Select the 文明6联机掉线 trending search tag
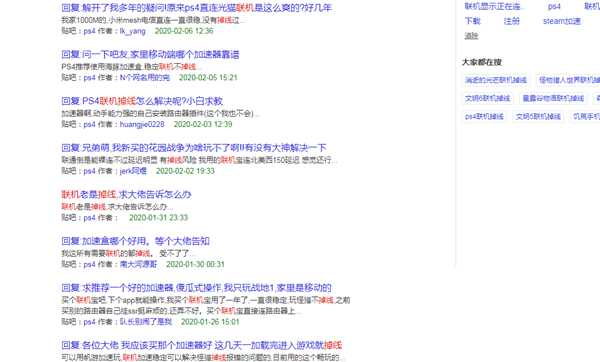 pyautogui.click(x=488, y=98)
